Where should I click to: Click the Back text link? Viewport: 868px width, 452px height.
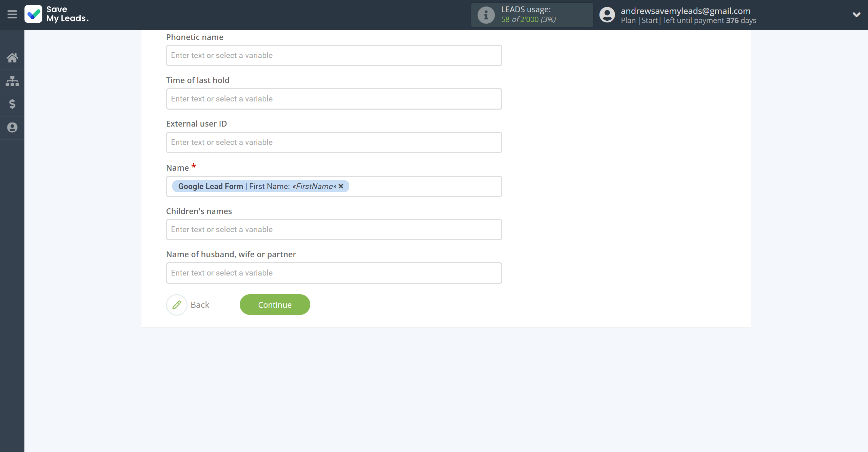click(x=200, y=305)
